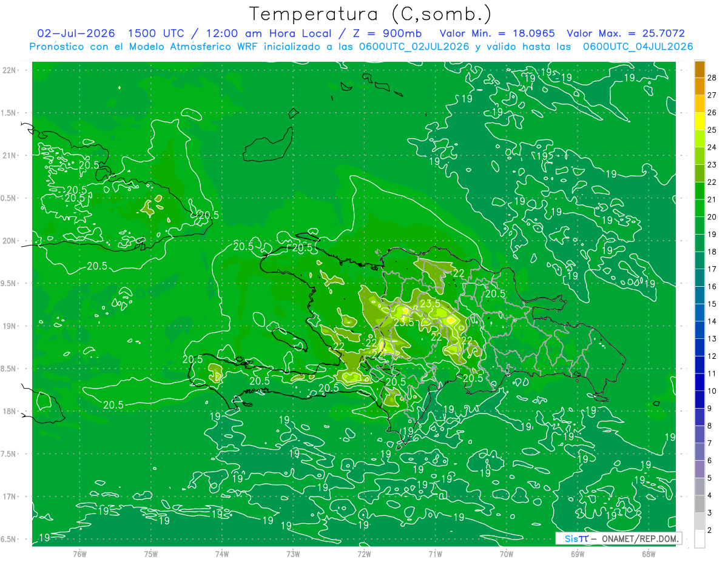This screenshot has height=562, width=728.
Task: Pick the teal swatch between legend values 16 and 17
Action: pyautogui.click(x=699, y=278)
